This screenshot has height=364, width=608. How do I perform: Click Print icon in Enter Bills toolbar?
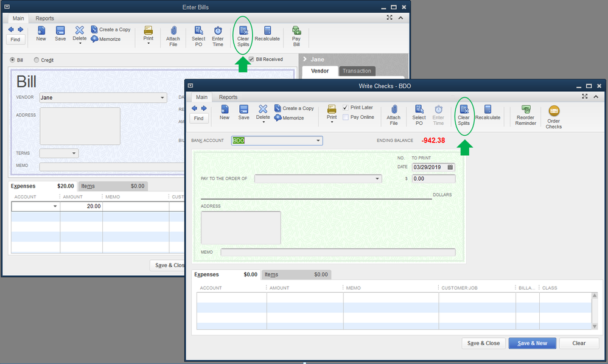(x=148, y=30)
